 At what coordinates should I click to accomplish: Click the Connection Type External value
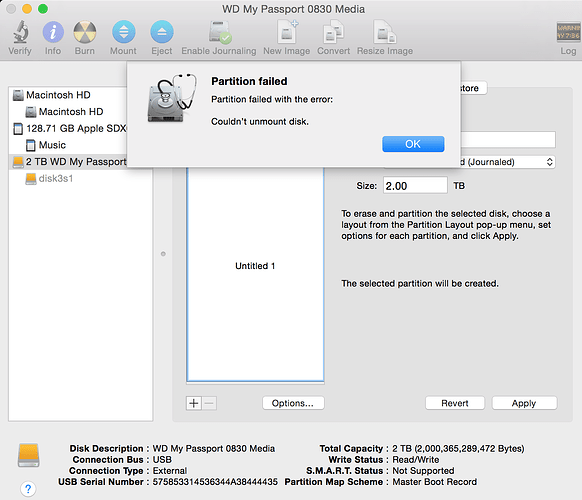pyautogui.click(x=170, y=471)
